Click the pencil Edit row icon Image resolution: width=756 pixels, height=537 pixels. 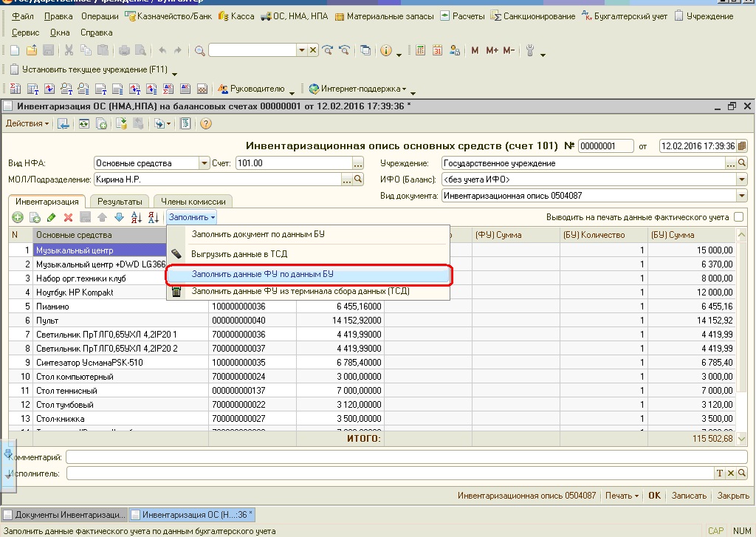[x=51, y=217]
